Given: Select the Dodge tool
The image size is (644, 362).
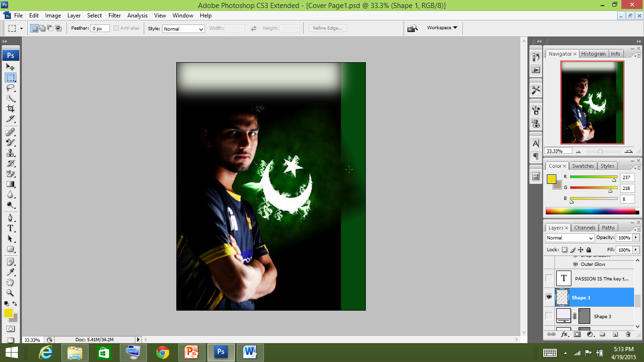Looking at the screenshot, I should coord(10,205).
